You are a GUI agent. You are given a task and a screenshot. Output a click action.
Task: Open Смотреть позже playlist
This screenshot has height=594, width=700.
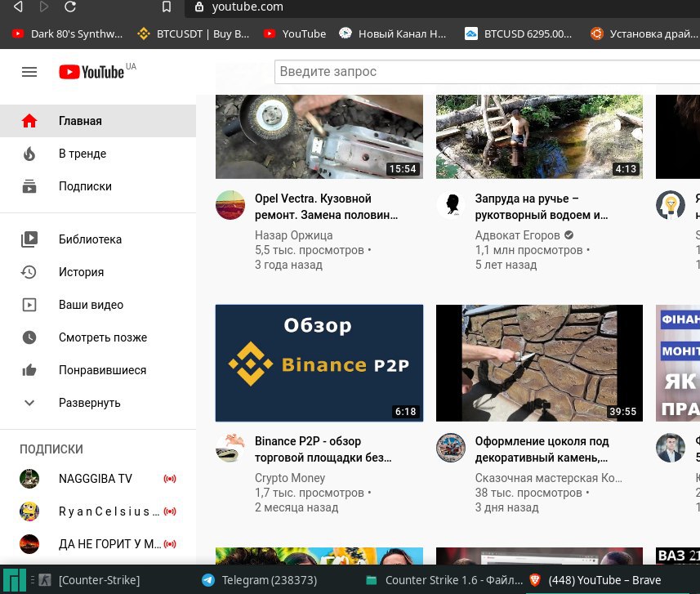click(98, 337)
